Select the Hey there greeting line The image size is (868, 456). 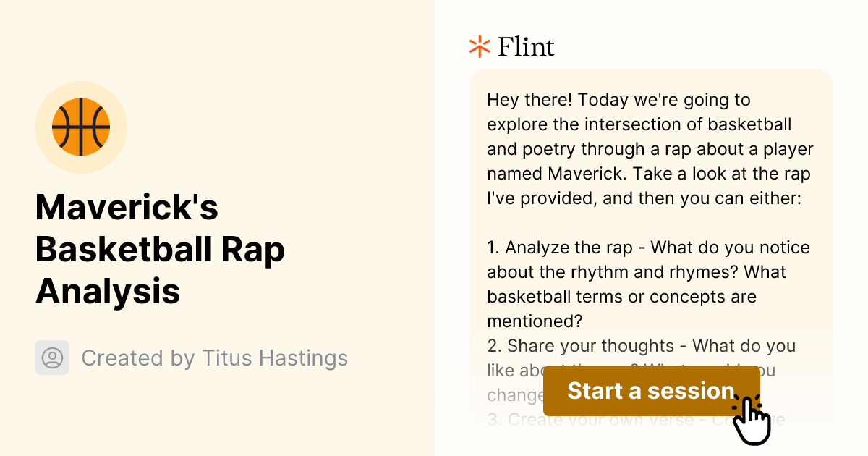(616, 100)
